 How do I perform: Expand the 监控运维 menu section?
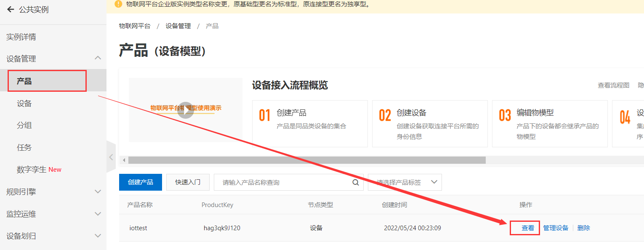(x=98, y=214)
